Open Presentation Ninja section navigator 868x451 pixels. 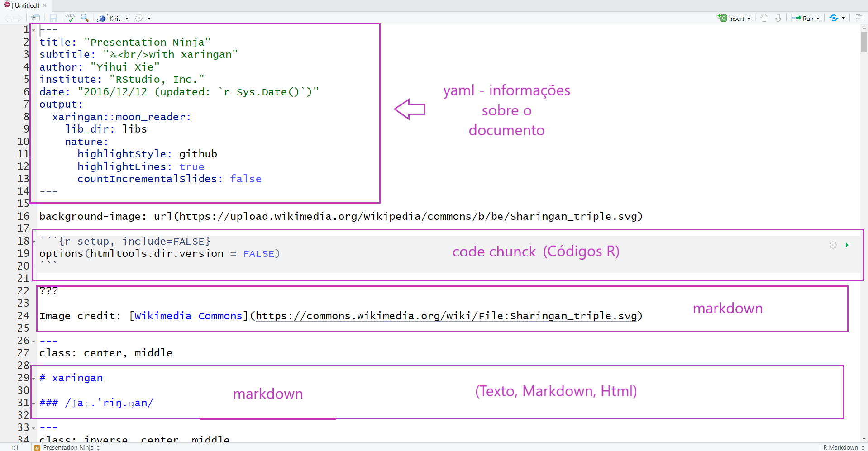[x=68, y=447]
